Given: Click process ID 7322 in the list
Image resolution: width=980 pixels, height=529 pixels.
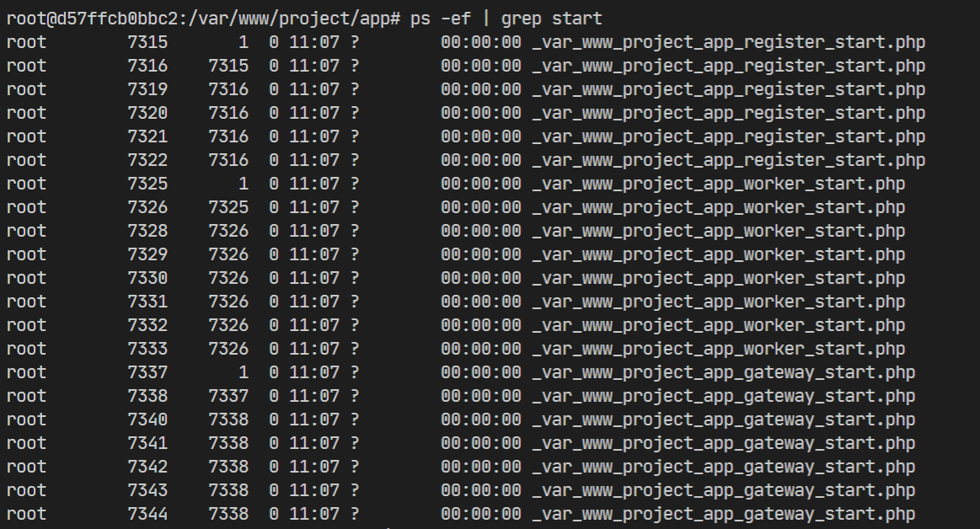Looking at the screenshot, I should [147, 160].
